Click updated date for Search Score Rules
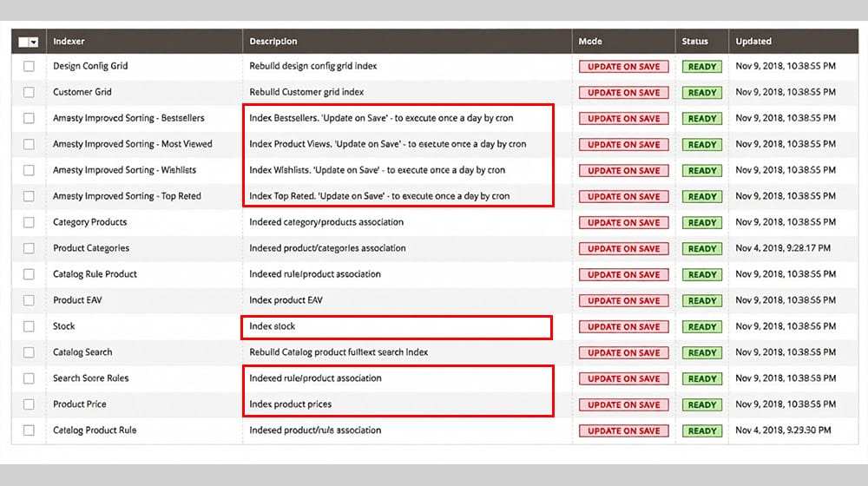 pyautogui.click(x=786, y=378)
